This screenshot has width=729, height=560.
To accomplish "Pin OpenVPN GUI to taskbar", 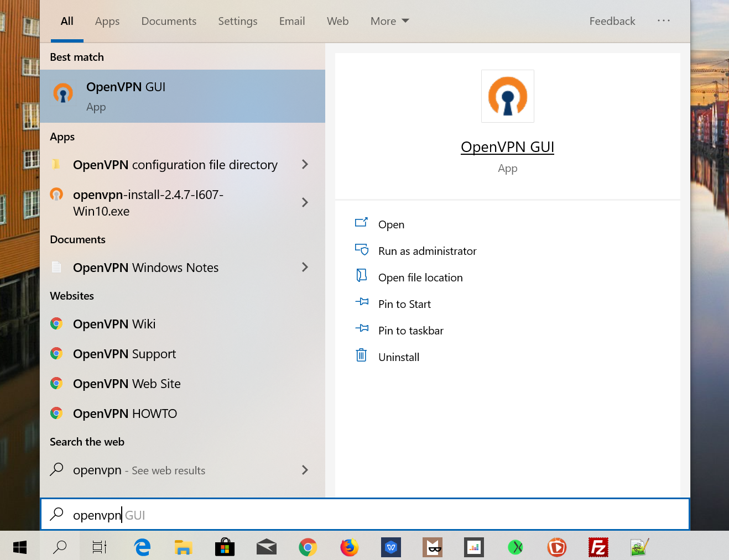I will pos(410,330).
